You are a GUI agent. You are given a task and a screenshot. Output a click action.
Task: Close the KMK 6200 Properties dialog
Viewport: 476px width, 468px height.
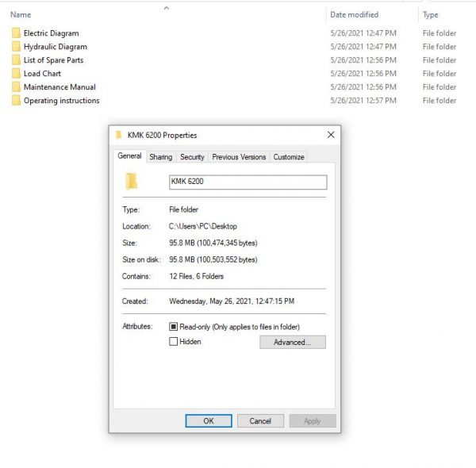(x=331, y=135)
